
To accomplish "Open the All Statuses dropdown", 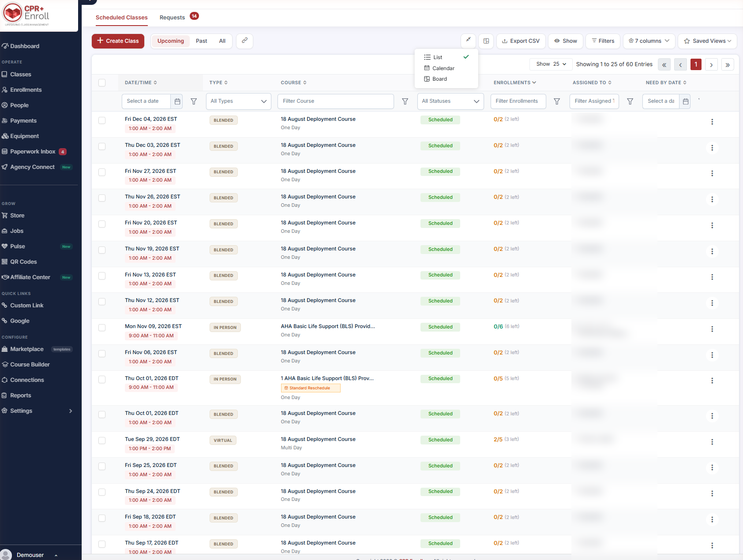I will 450,101.
